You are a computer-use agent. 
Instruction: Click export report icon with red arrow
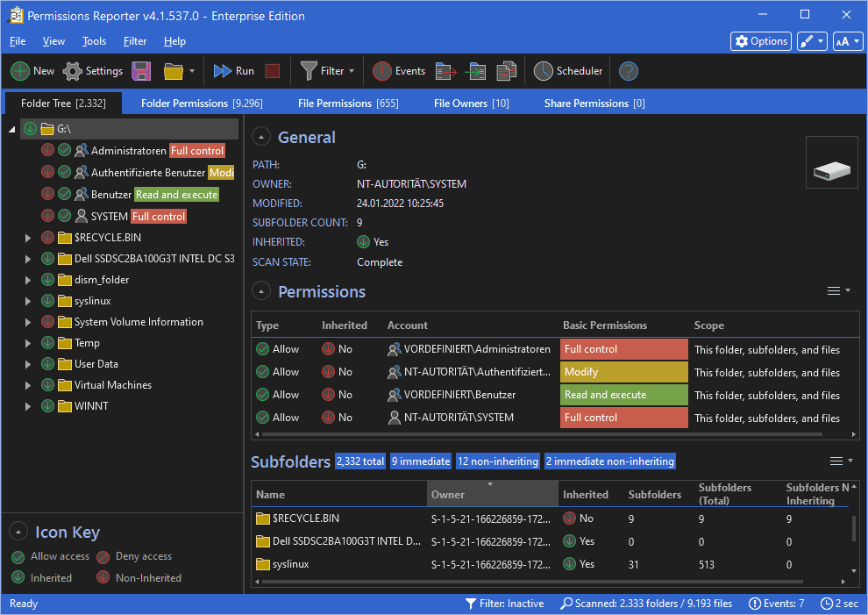pyautogui.click(x=445, y=71)
